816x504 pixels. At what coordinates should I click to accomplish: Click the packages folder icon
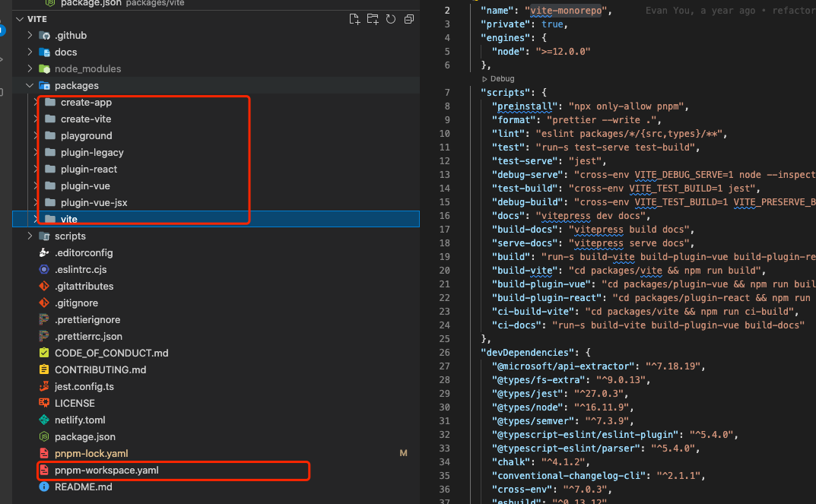click(45, 85)
